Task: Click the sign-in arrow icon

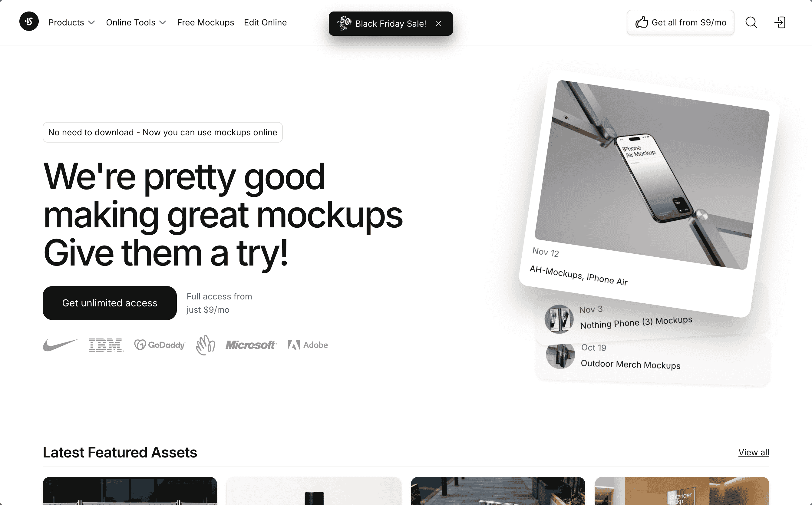Action: (x=780, y=22)
